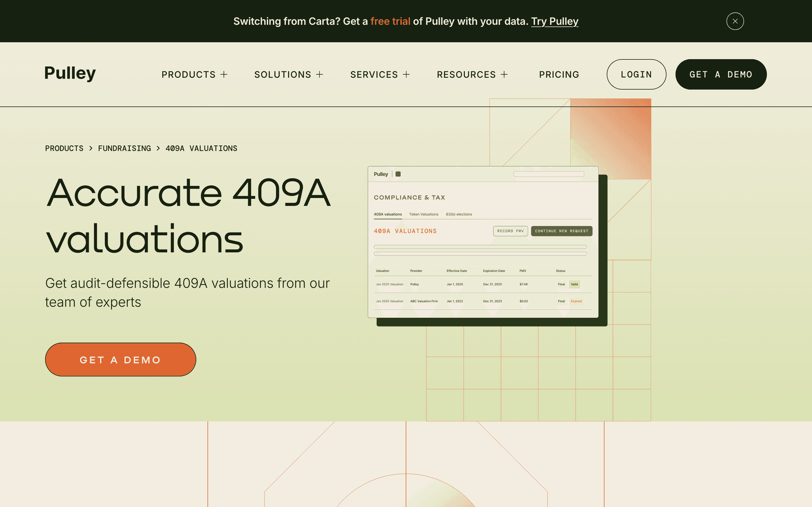812x507 pixels.
Task: Go to Products breadcrumb
Action: click(64, 148)
